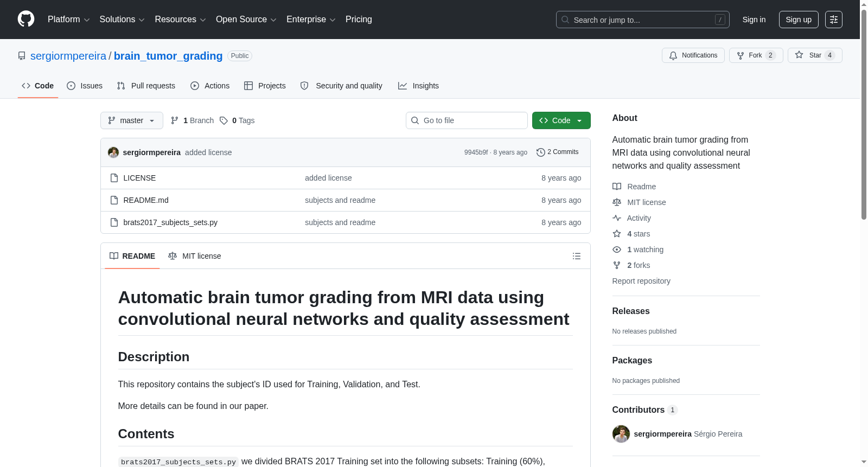This screenshot has width=868, height=467.
Task: Click the fork icon beside 2 forks
Action: (617, 265)
